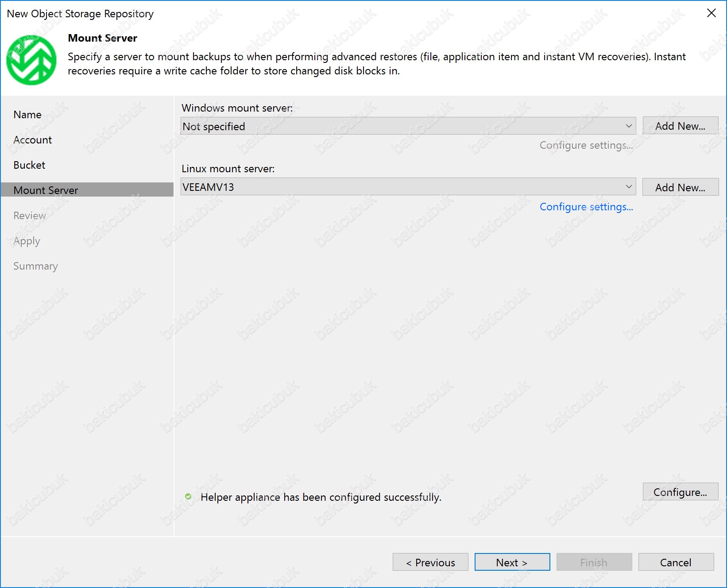Open the Windows mount server dropdown
Viewport: 727px width, 588px height.
click(408, 126)
